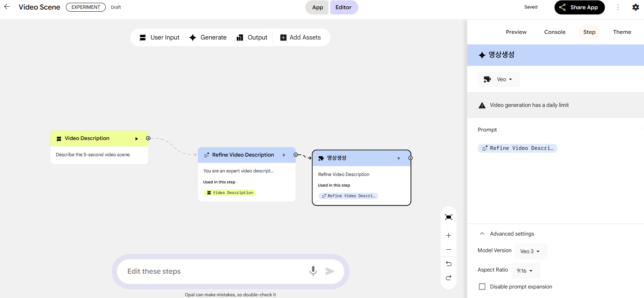Collapse the Advanced settings section
Image resolution: width=644 pixels, height=298 pixels.
click(507, 234)
